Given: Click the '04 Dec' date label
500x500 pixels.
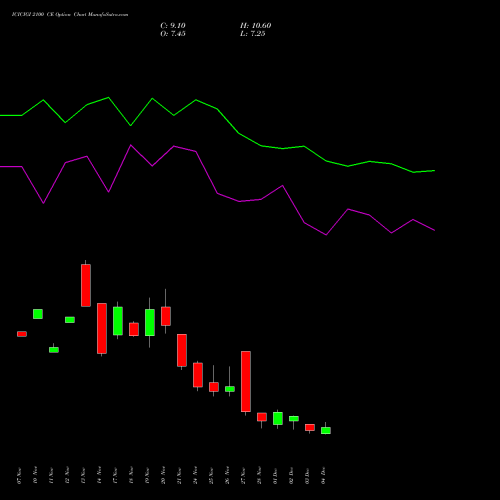Looking at the screenshot, I should [323, 476].
